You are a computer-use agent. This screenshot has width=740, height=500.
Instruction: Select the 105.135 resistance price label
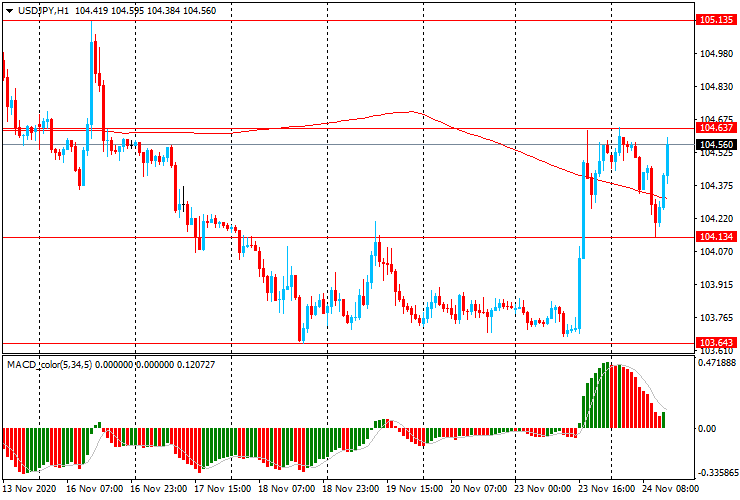716,20
